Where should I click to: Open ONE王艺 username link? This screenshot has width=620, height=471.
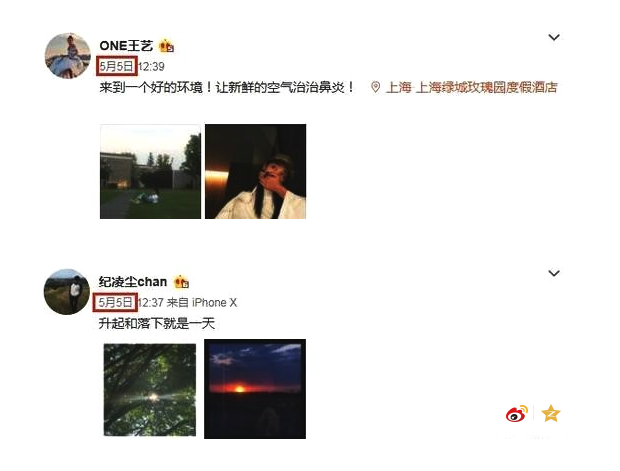click(126, 46)
